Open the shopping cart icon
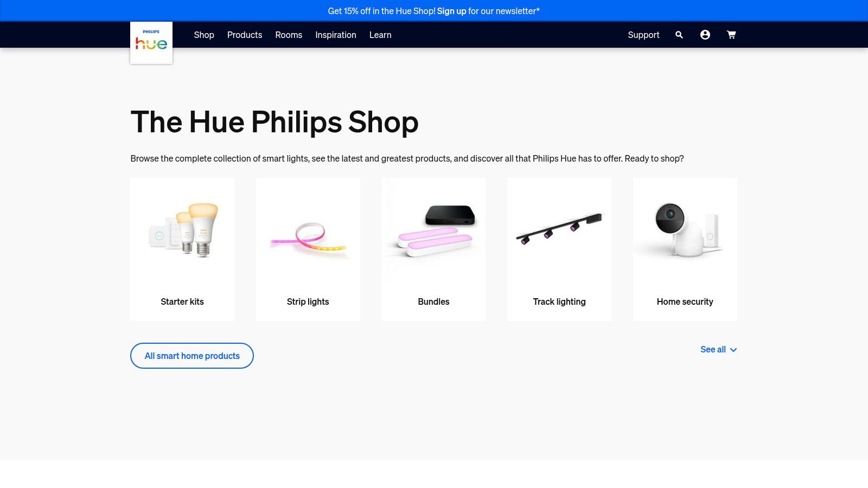 (731, 35)
